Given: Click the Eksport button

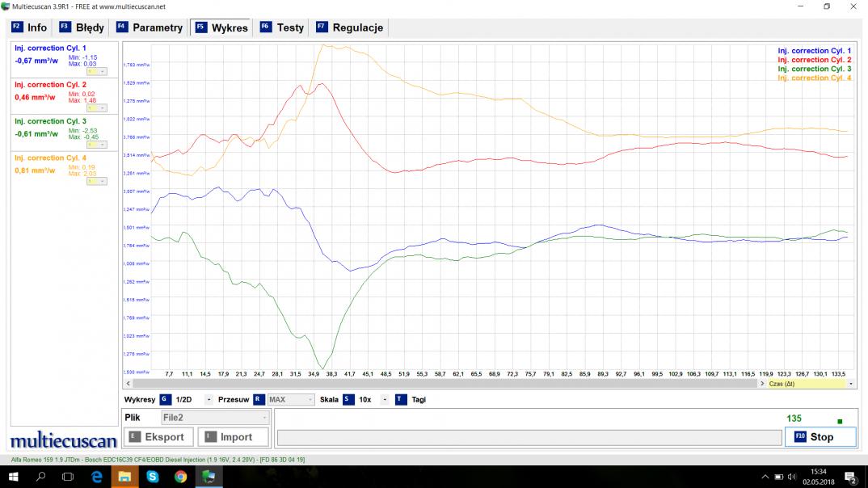Looking at the screenshot, I should [158, 437].
